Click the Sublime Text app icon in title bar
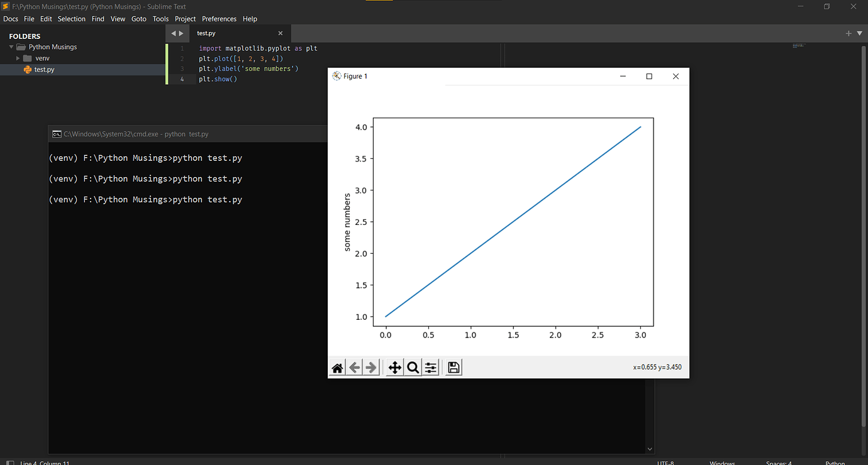 pos(6,6)
